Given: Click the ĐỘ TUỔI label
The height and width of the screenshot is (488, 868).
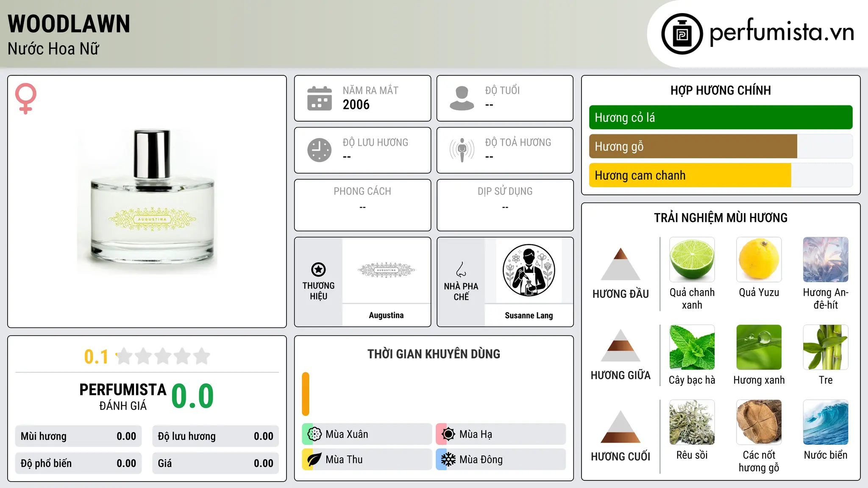Looking at the screenshot, I should 502,90.
